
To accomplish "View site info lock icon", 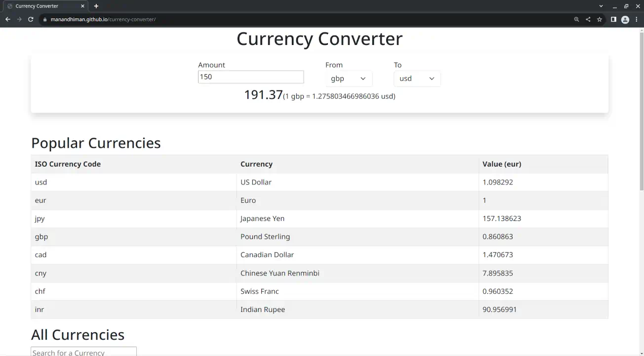I will click(x=44, y=19).
